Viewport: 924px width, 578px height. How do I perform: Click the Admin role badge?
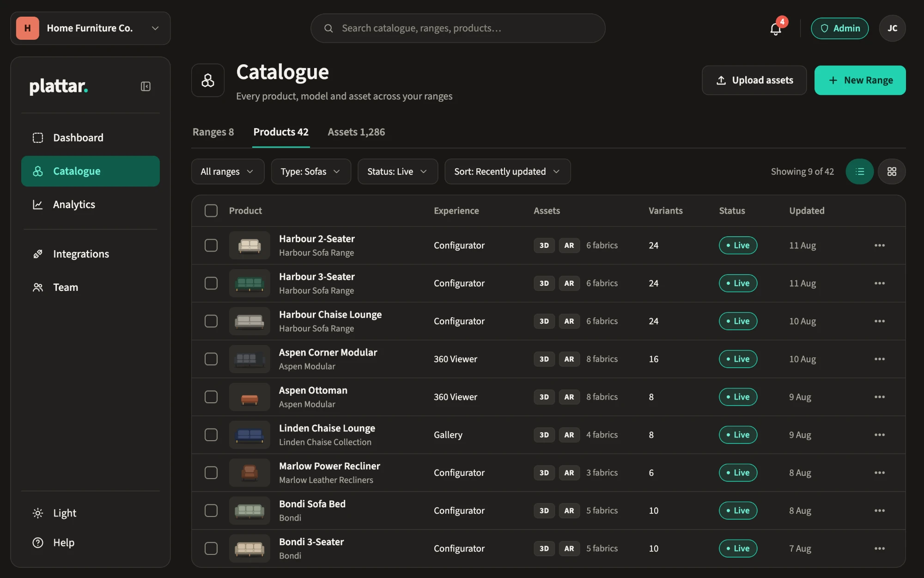(839, 29)
